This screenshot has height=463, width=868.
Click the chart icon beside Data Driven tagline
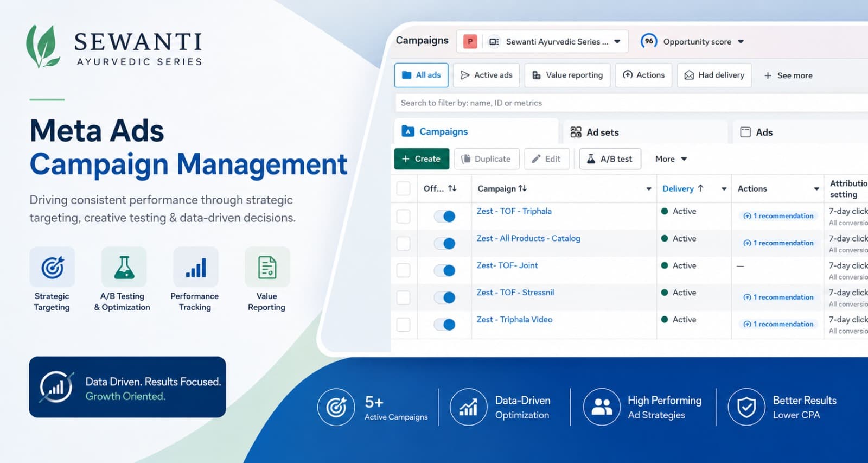pos(56,387)
